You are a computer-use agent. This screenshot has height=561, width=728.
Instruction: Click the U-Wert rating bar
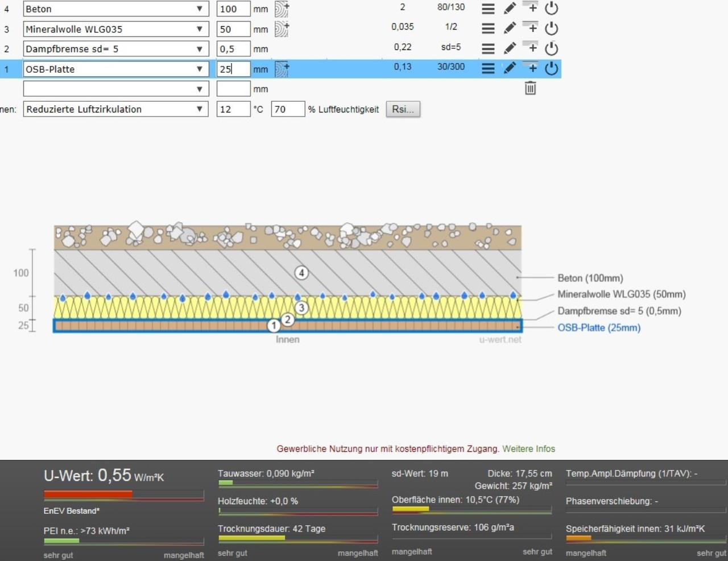point(124,495)
